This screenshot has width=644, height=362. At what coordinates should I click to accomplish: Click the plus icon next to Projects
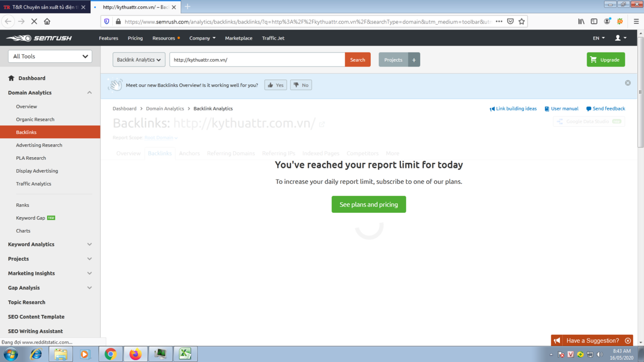(414, 60)
